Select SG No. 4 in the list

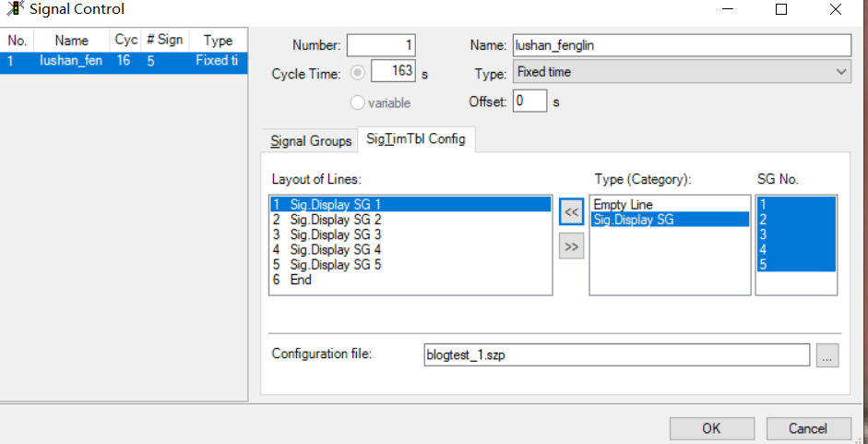point(796,249)
